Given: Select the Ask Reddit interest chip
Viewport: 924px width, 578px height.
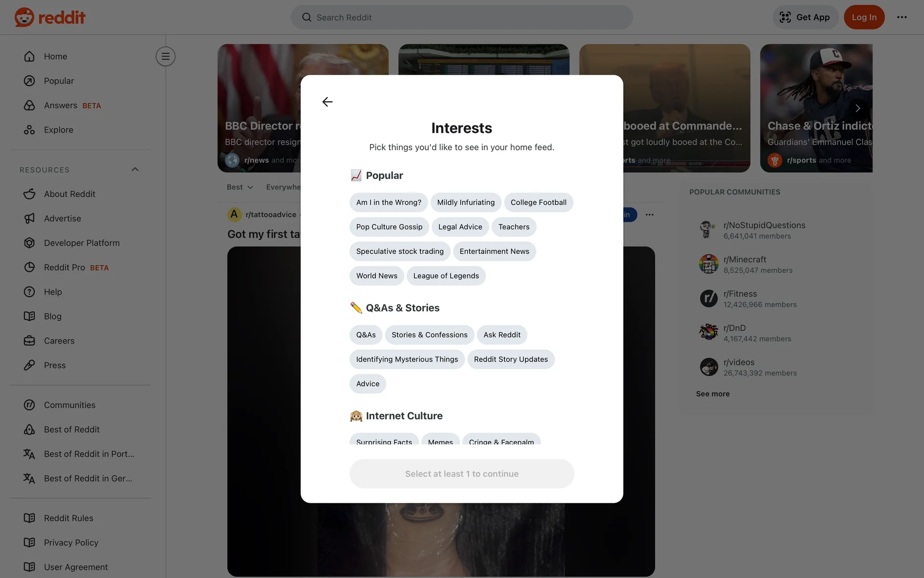Looking at the screenshot, I should click(502, 335).
